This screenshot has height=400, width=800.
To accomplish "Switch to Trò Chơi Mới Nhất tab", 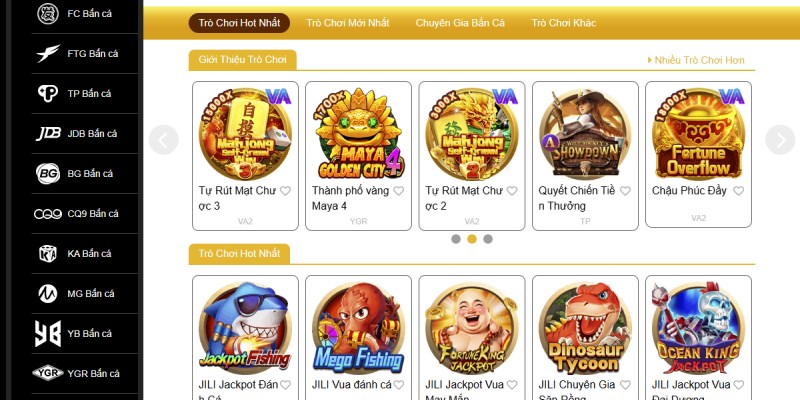I will pos(347,23).
